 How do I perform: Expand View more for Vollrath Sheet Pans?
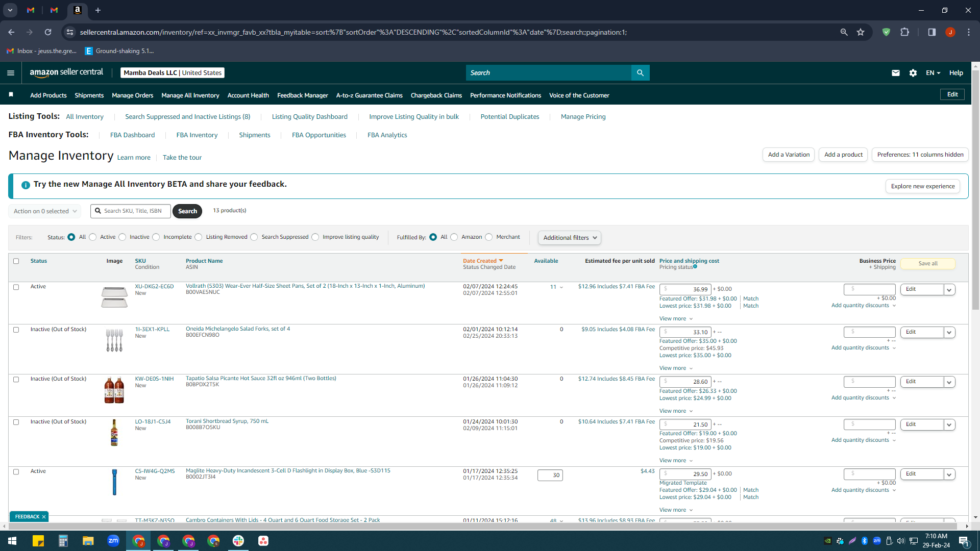click(676, 319)
